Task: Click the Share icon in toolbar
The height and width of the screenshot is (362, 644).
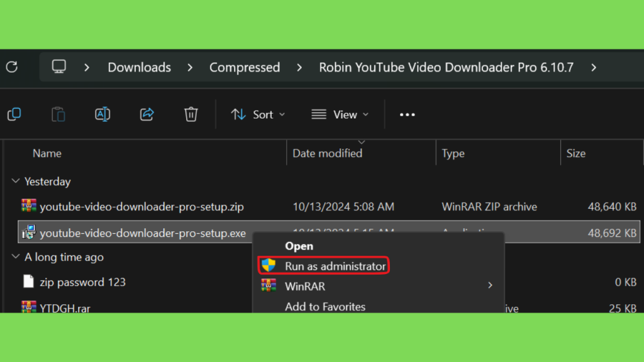Action: coord(147,114)
